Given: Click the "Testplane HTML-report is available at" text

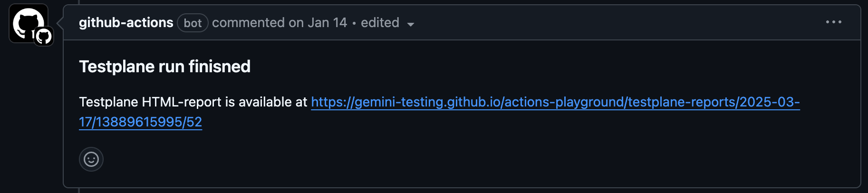Looking at the screenshot, I should (193, 102).
